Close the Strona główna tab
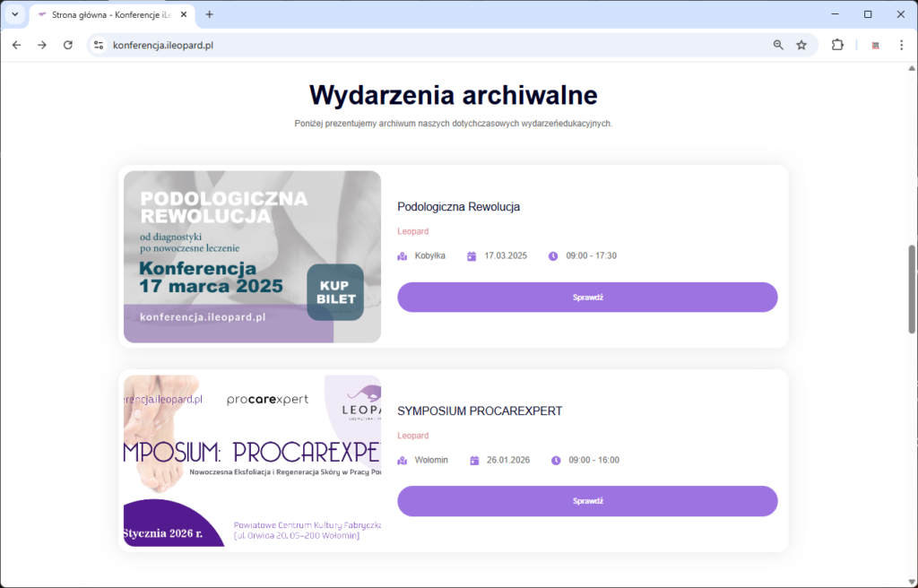Screen dimensions: 918x588 (x=184, y=14)
